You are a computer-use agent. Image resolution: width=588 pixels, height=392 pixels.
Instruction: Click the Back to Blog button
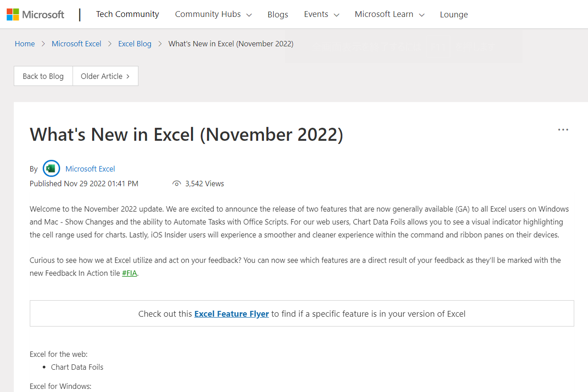point(43,76)
